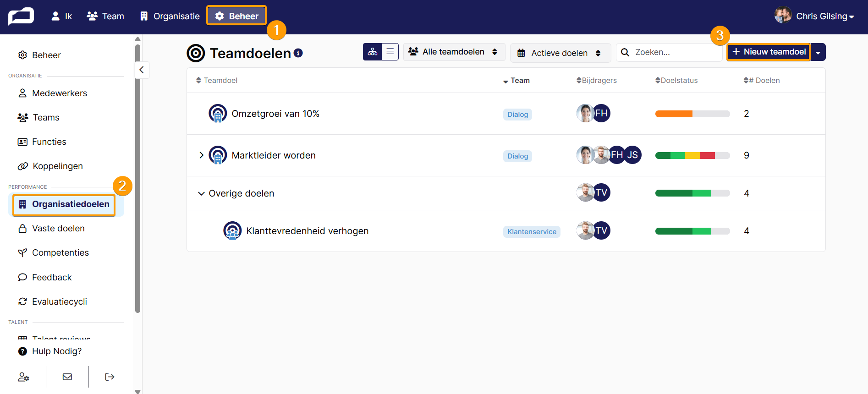The height and width of the screenshot is (394, 868).
Task: Open Functies page
Action: [42, 142]
